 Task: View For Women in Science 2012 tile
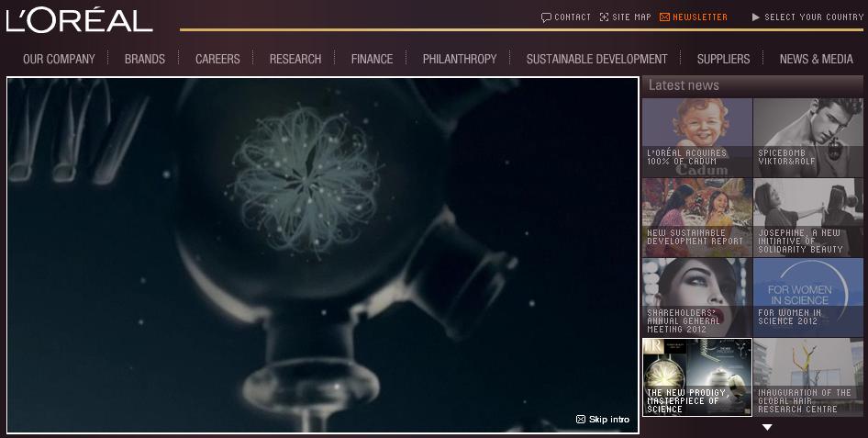point(807,297)
